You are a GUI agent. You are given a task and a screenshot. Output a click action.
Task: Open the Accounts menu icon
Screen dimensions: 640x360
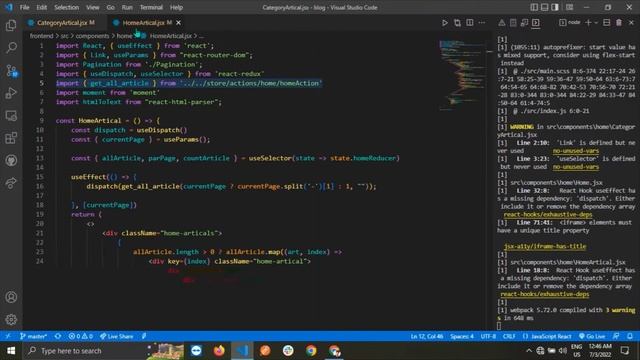coord(11,297)
